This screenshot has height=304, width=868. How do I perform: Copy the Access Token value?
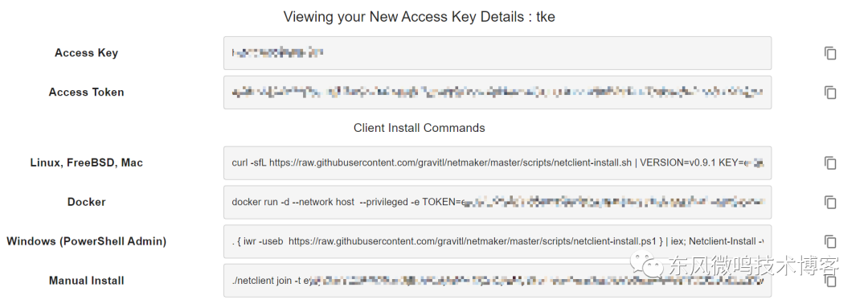click(x=829, y=92)
